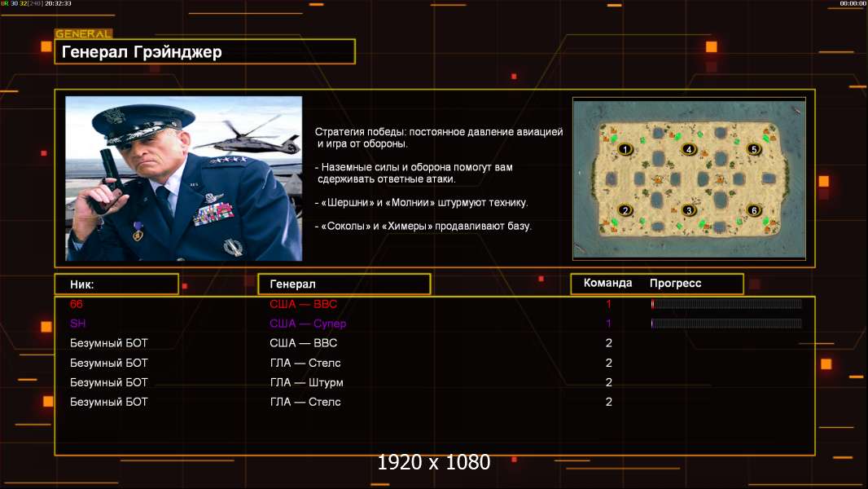Image resolution: width=868 pixels, height=489 pixels.
Task: Select start position 2 marker on map
Action: click(625, 210)
